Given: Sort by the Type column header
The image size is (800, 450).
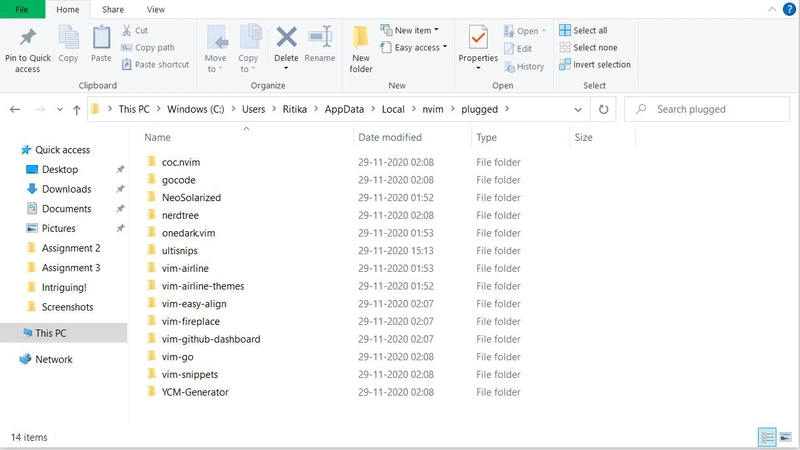Looking at the screenshot, I should 486,137.
